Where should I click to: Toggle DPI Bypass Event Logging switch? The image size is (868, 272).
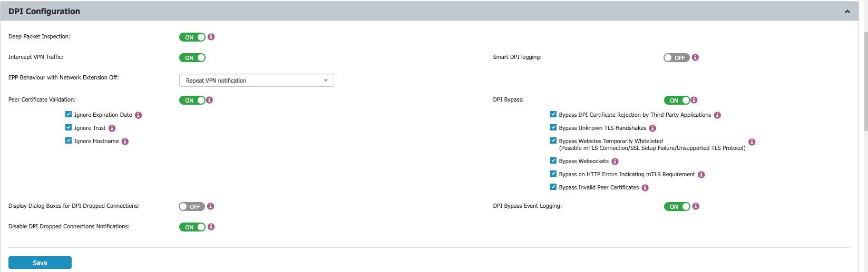pos(677,207)
